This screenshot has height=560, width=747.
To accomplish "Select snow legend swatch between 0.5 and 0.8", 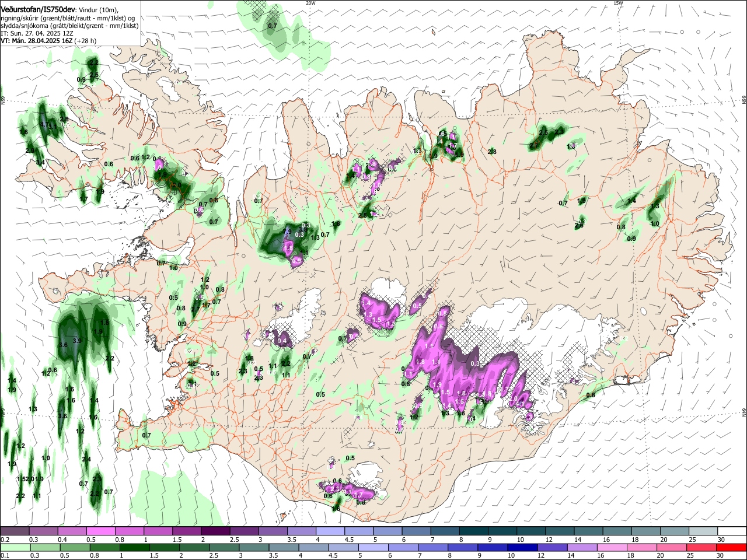I will click(100, 531).
